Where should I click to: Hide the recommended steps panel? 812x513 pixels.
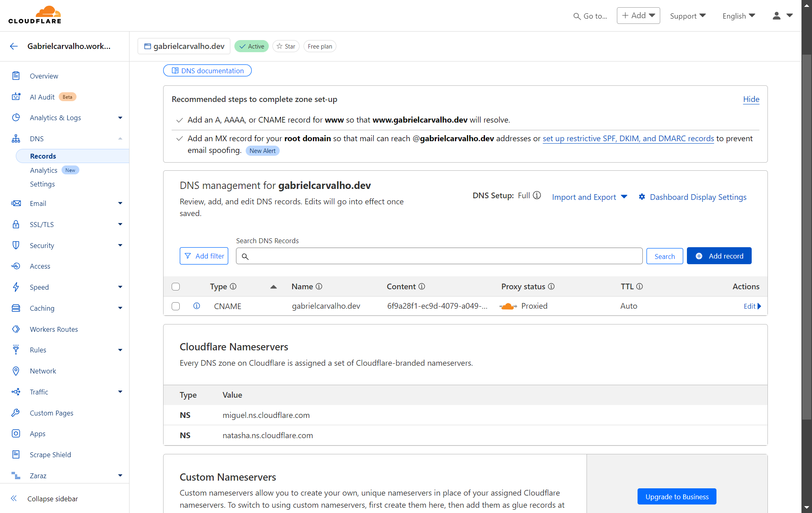pyautogui.click(x=751, y=99)
